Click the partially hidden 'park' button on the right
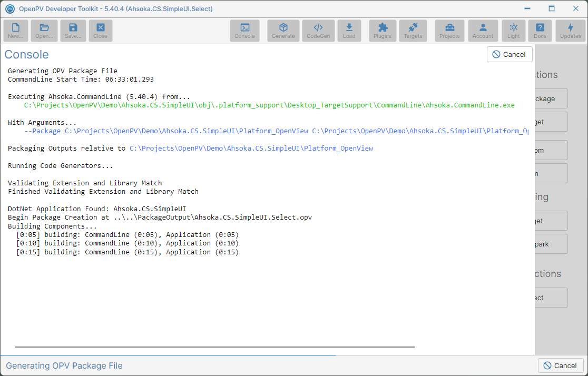The height and width of the screenshot is (376, 588). pos(551,244)
